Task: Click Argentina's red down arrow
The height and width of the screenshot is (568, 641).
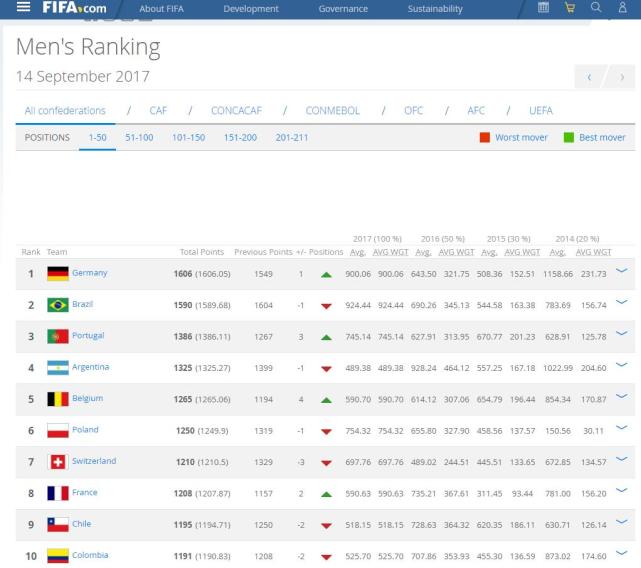Action: point(326,369)
